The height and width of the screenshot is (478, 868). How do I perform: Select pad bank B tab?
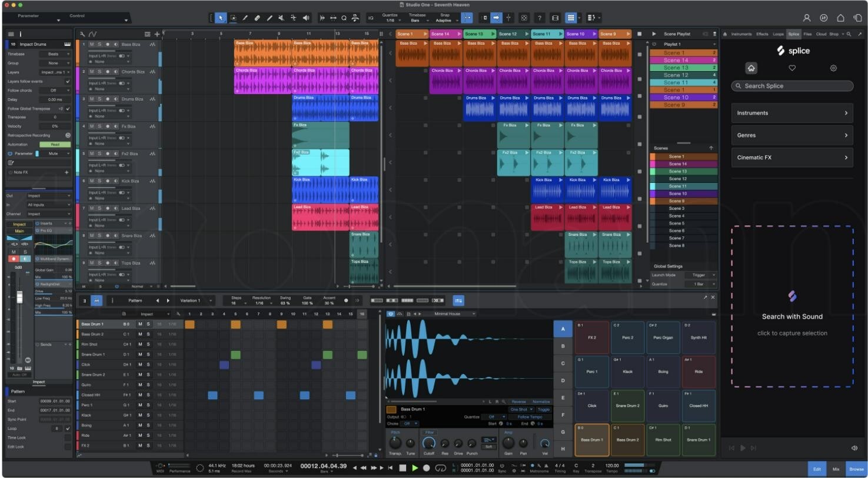(x=563, y=346)
